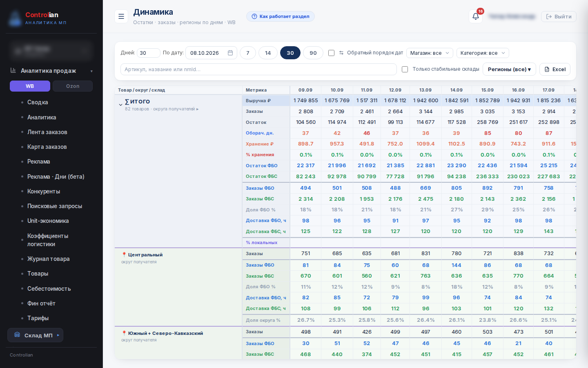Click the swap icon for reverse date order
588x368 pixels.
(341, 53)
